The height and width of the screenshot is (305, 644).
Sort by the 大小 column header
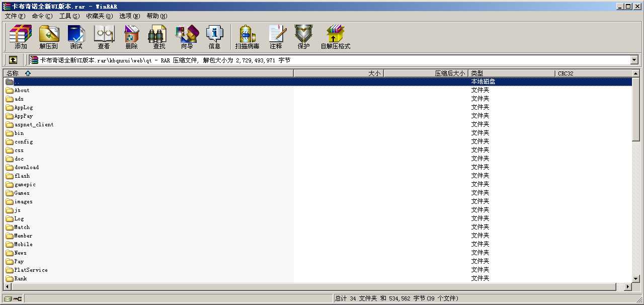[x=339, y=73]
